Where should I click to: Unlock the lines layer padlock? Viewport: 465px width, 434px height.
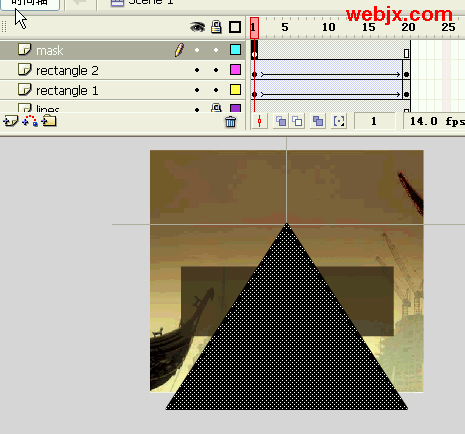[x=216, y=108]
